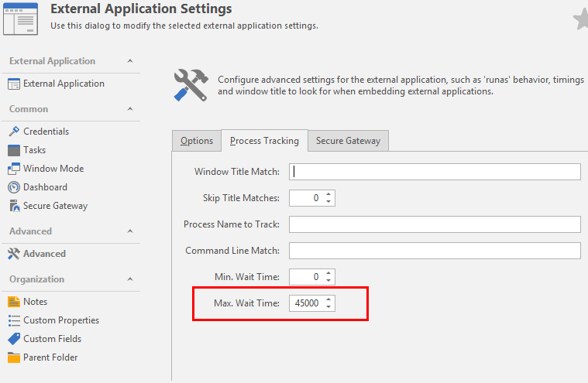
Task: Open Window Mode settings icon
Action: [14, 169]
